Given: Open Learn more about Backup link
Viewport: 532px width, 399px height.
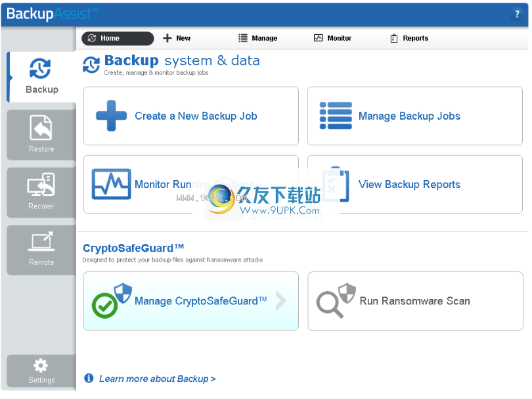Looking at the screenshot, I should tap(158, 379).
